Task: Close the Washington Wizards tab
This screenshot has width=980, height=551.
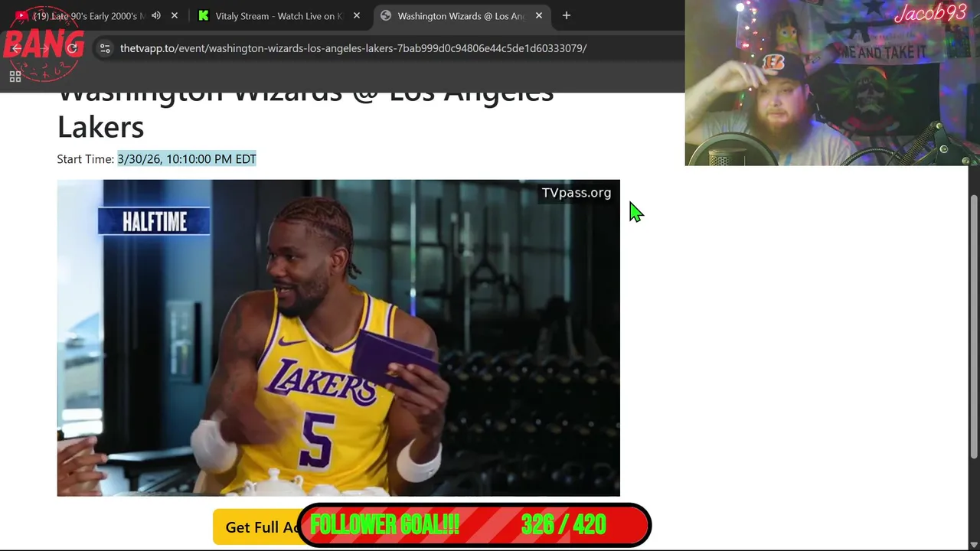Action: pos(539,15)
